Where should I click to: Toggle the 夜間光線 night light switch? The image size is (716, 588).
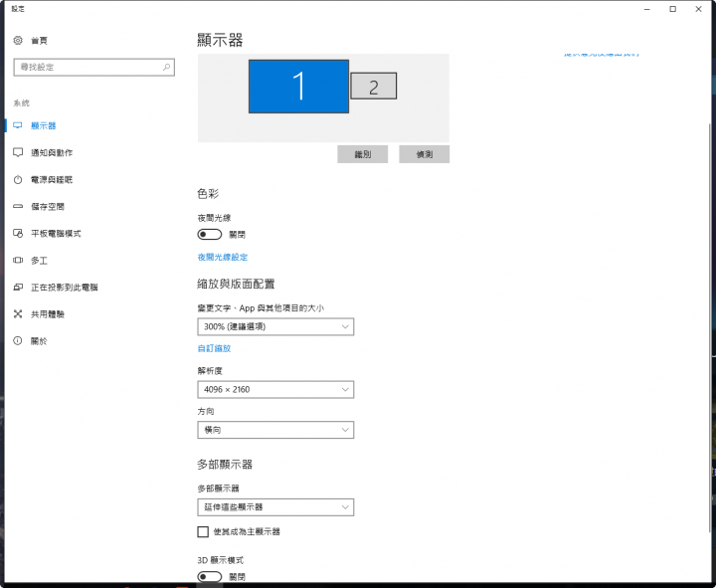(x=210, y=235)
